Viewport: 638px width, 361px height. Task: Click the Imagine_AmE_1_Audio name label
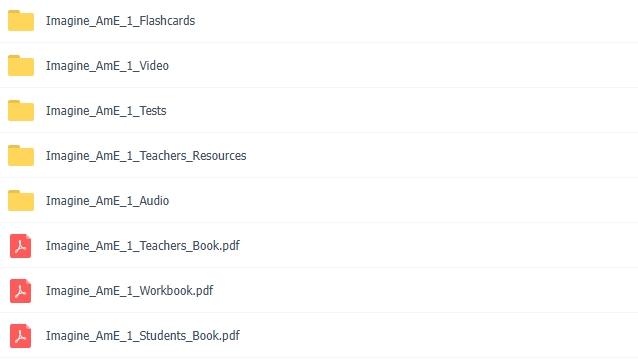[x=107, y=201]
